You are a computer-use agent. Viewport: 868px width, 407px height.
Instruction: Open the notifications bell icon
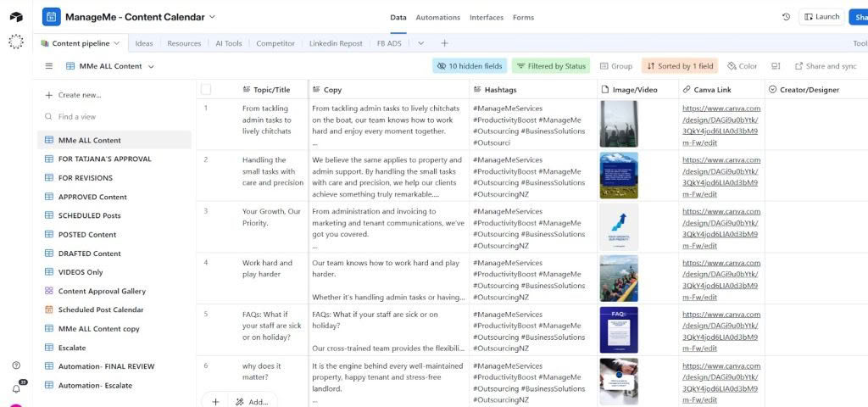(16, 388)
